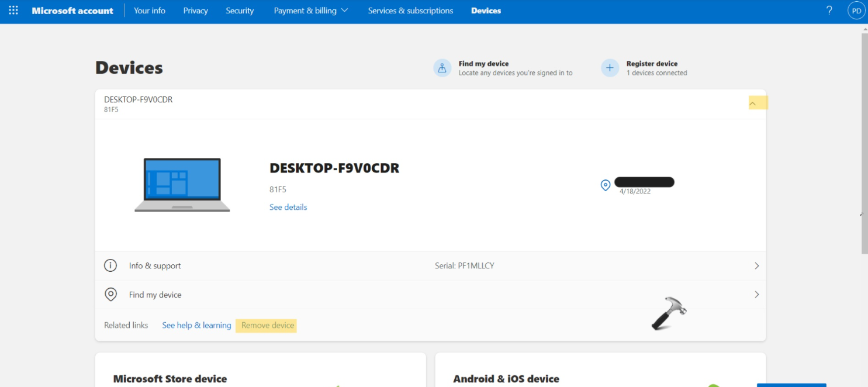Open the See details link
This screenshot has width=868, height=387.
click(288, 208)
